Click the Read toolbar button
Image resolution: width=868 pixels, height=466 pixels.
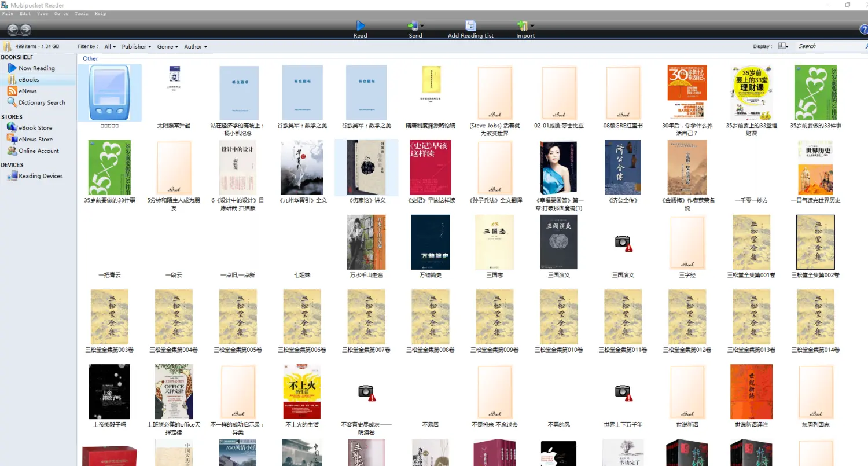click(x=361, y=30)
